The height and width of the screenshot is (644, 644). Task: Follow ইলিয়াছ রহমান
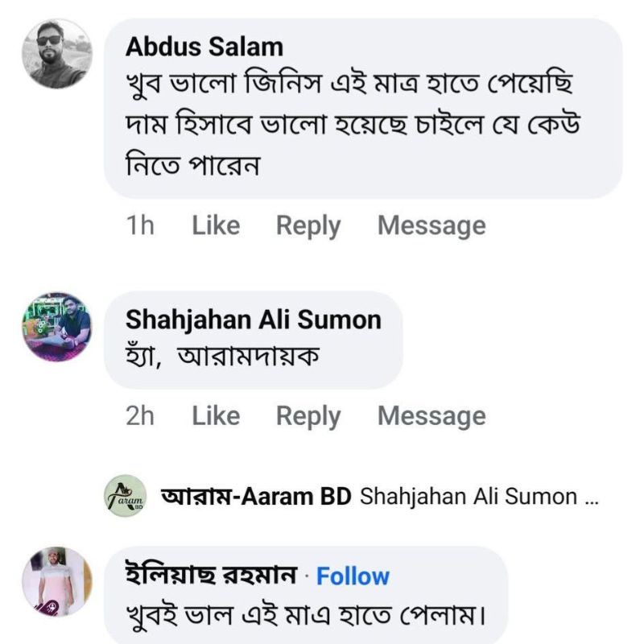point(353,576)
